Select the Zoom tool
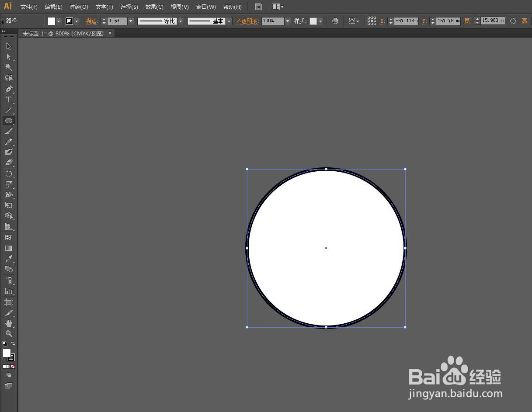Image resolution: width=532 pixels, height=412 pixels. point(9,334)
